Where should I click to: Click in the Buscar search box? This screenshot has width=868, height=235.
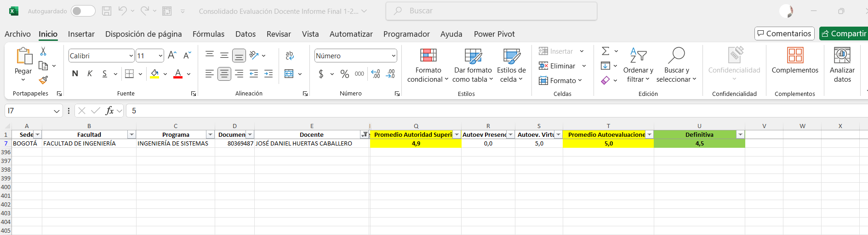[x=491, y=11]
